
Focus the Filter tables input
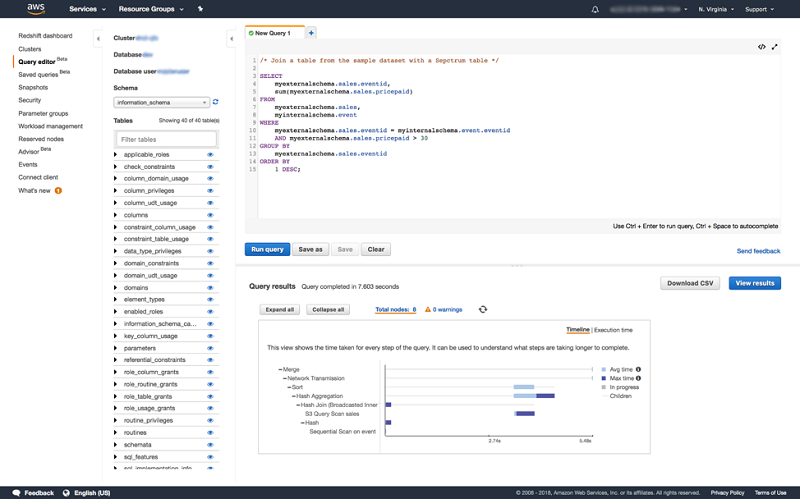(166, 139)
